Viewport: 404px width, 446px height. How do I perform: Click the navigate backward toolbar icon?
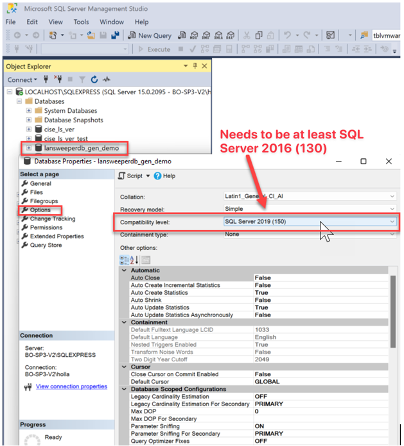[17, 35]
